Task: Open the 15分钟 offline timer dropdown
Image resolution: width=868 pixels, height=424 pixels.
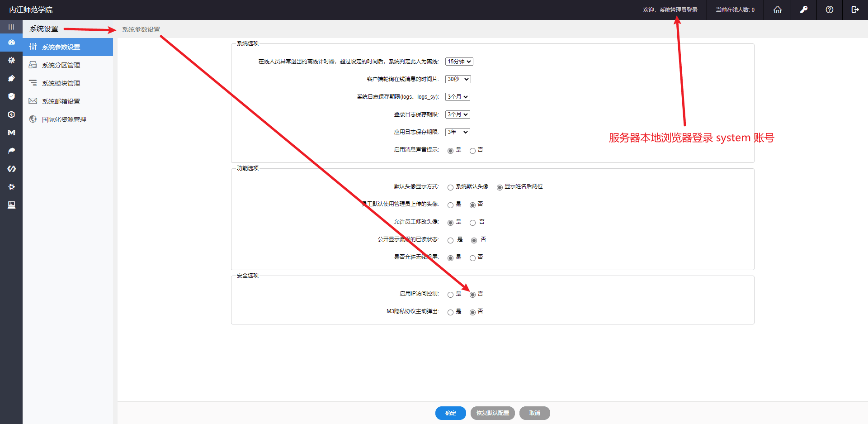Action: point(459,62)
